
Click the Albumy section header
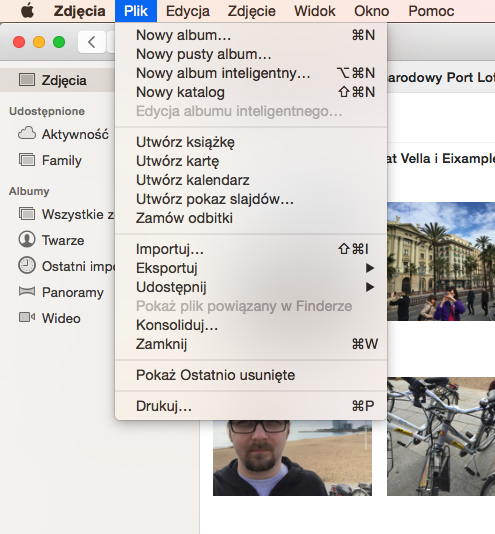pos(29,191)
